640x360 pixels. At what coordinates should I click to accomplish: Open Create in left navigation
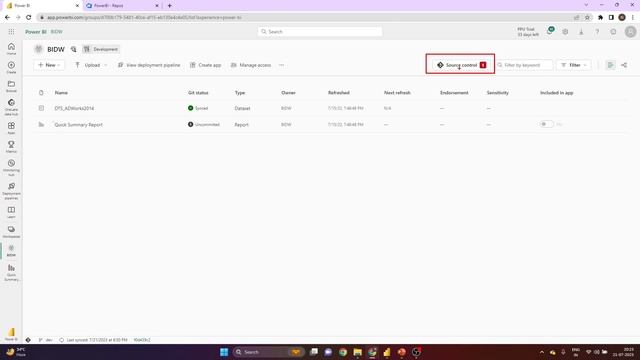click(x=11, y=67)
